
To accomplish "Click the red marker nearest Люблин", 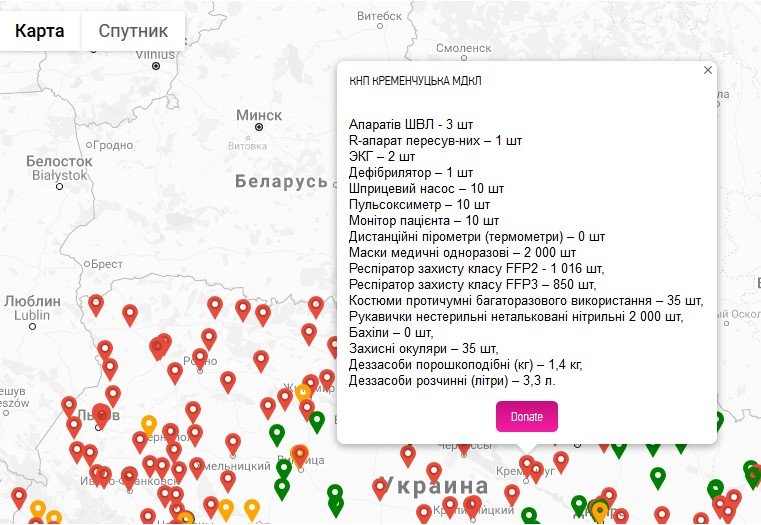I will (96, 304).
